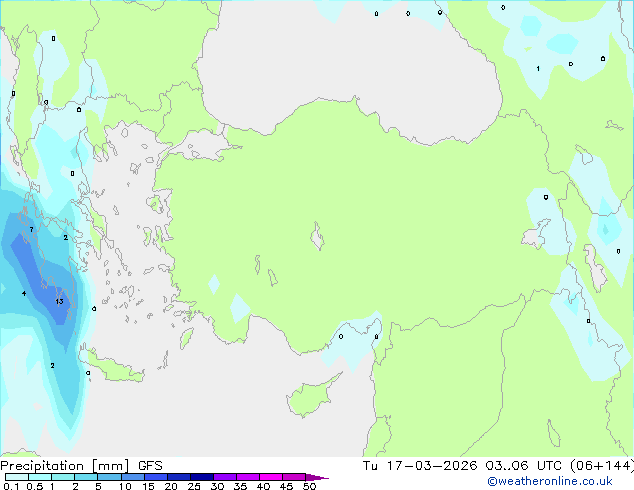Pick the 0.5–1 mm legend swatch

coord(40,477)
